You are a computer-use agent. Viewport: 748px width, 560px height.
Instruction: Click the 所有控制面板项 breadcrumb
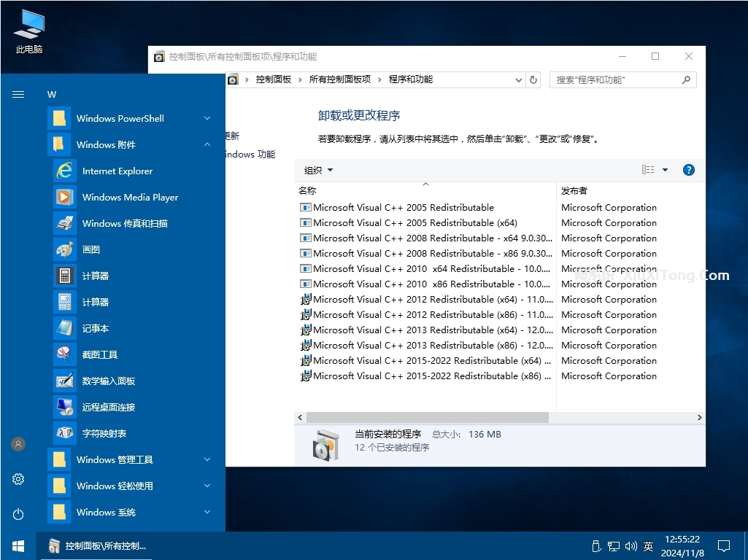click(339, 79)
